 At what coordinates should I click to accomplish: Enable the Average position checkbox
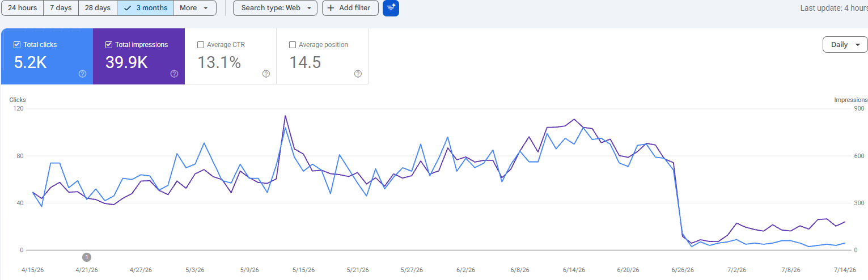pos(293,45)
